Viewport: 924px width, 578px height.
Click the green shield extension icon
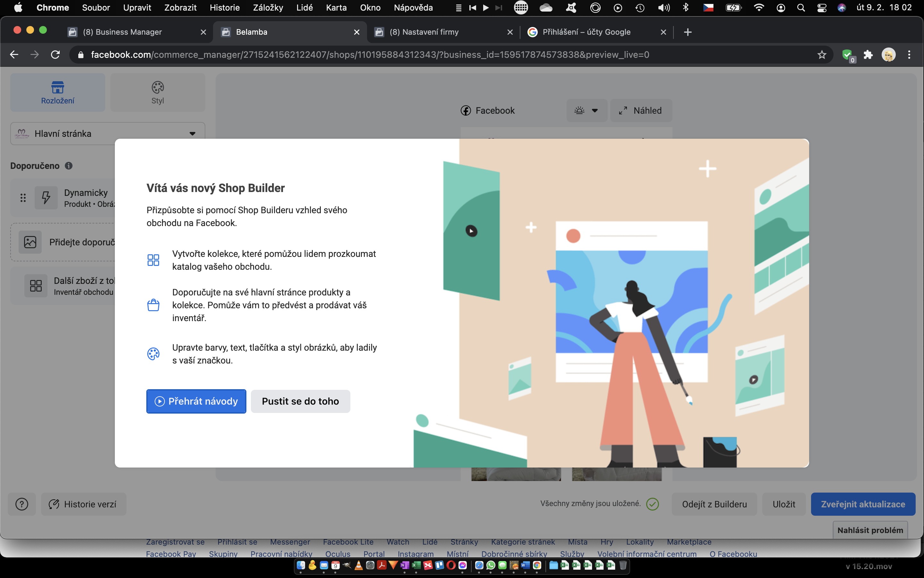[x=848, y=56]
